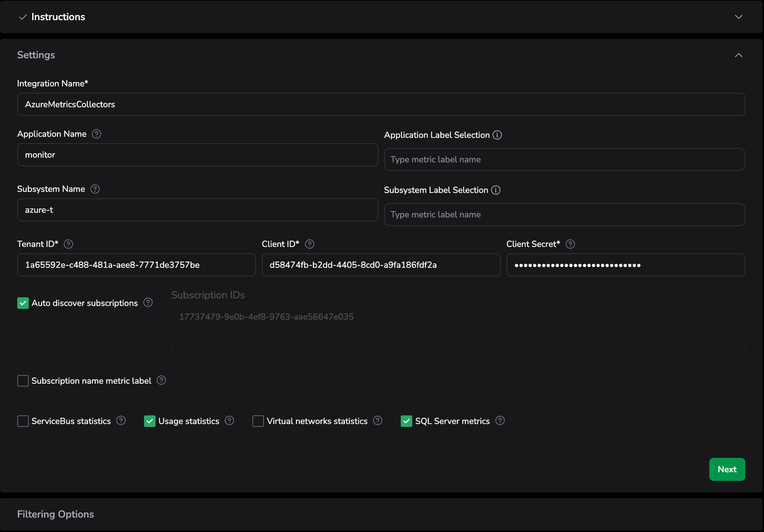Collapse the Settings section chevron
This screenshot has height=532, width=764.
(738, 55)
